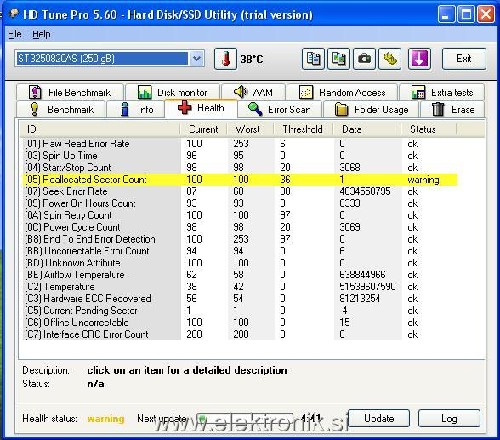Select Current Pending Sector row

(x=241, y=310)
